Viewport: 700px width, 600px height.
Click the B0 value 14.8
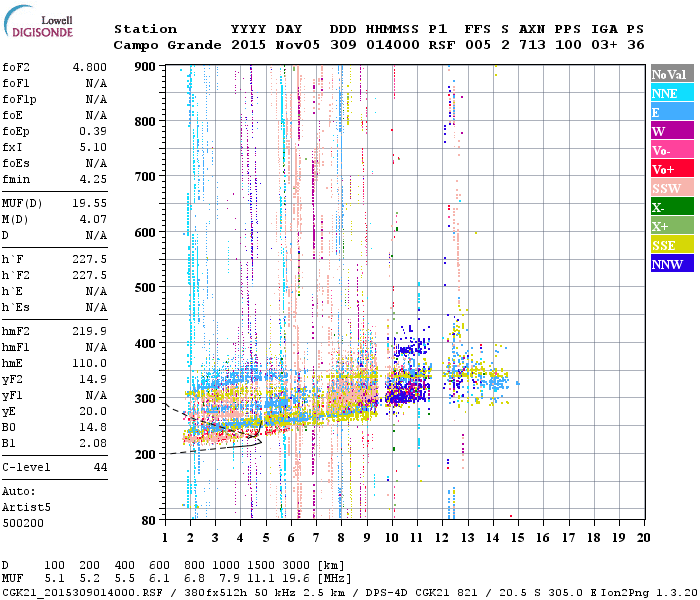click(93, 427)
